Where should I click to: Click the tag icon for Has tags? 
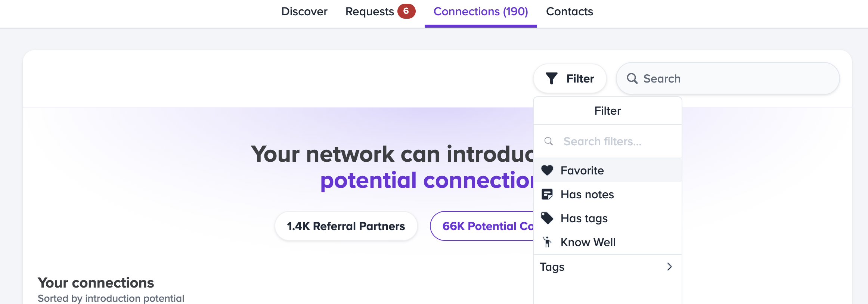[x=547, y=218]
